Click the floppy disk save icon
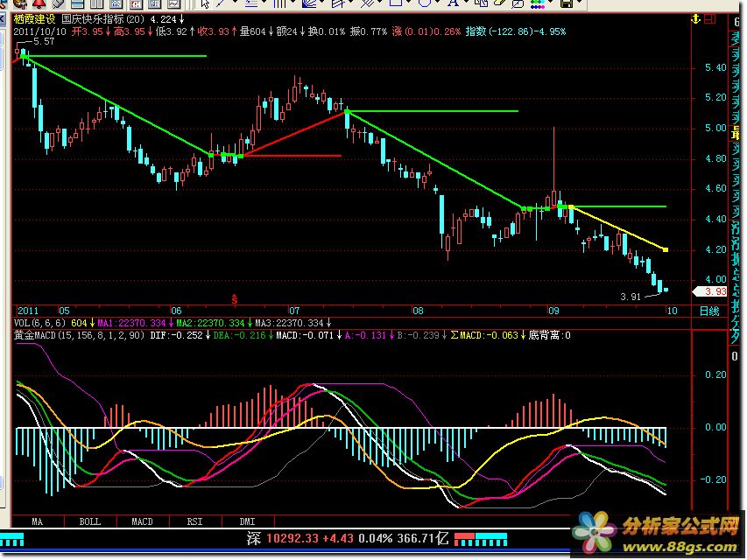Screen dimensions: 747x560 tap(567, 3)
